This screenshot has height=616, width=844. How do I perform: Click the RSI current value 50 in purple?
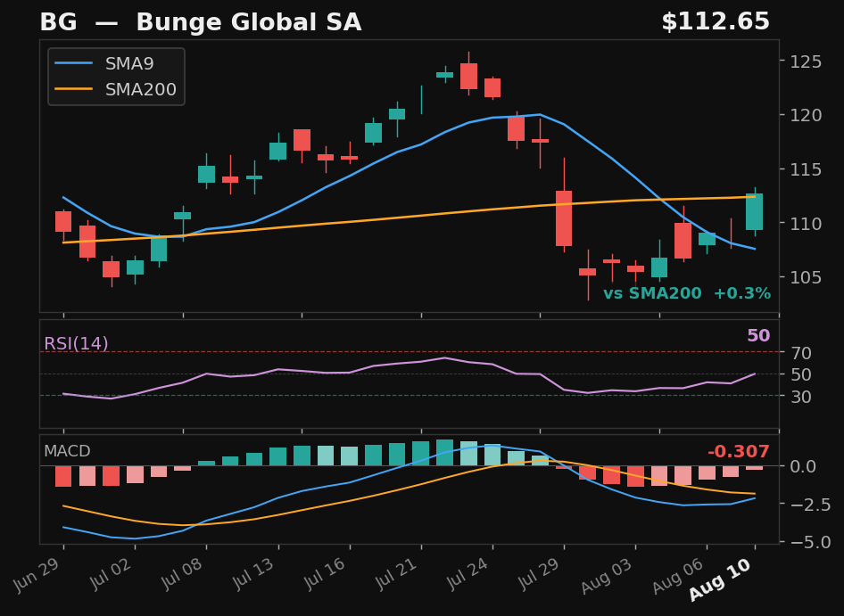[x=758, y=336]
